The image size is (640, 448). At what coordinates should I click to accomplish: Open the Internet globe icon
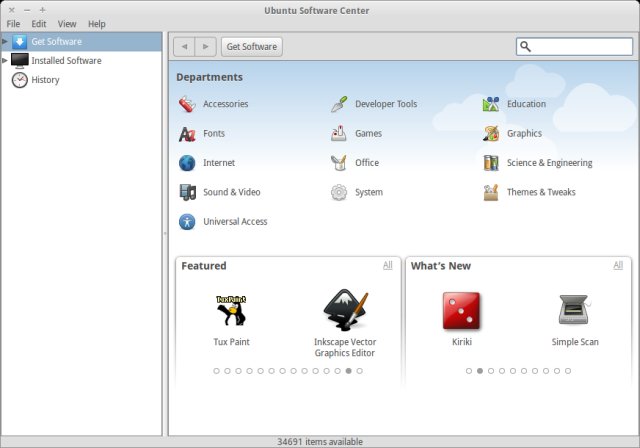tap(187, 163)
